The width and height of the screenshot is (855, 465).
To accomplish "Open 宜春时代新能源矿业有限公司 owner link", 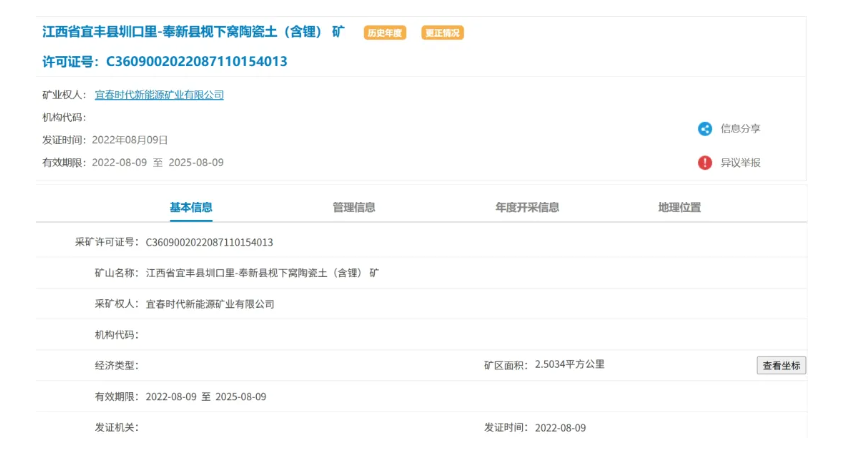I will click(x=159, y=95).
